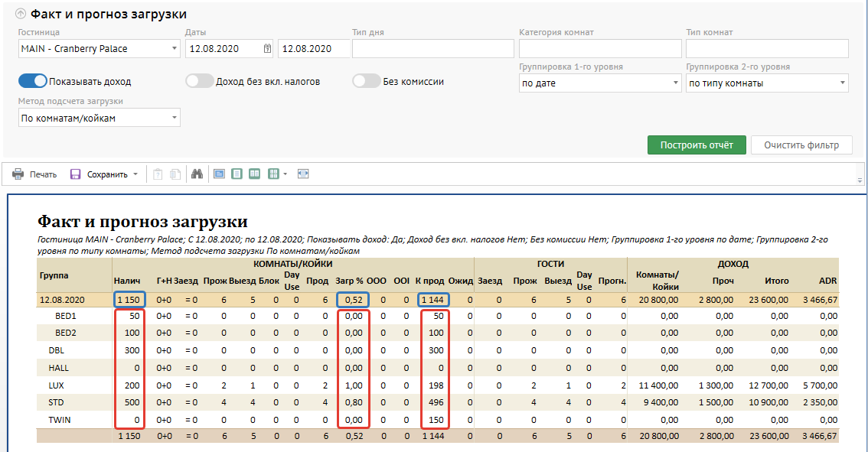Collapse the Факт и прогноз загрузки panel
This screenshot has width=868, height=452.
pos(21,14)
